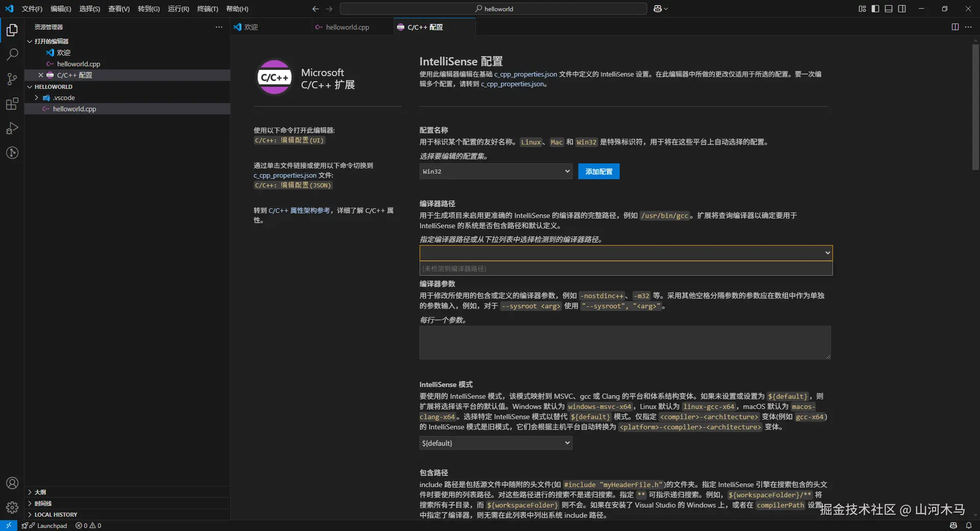Open the Accounts menu icon

tap(12, 483)
